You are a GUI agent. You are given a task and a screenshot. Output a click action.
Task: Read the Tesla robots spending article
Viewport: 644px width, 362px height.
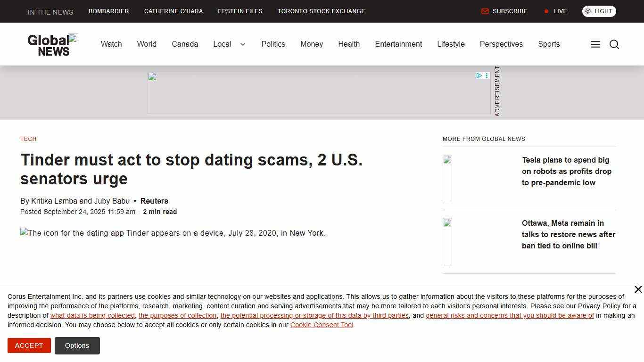click(567, 171)
